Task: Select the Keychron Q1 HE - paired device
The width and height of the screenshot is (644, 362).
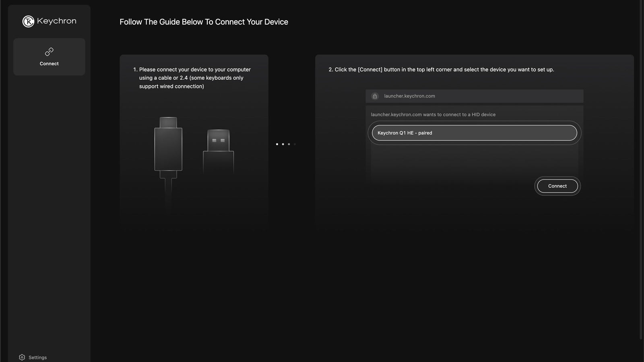Action: 474,133
